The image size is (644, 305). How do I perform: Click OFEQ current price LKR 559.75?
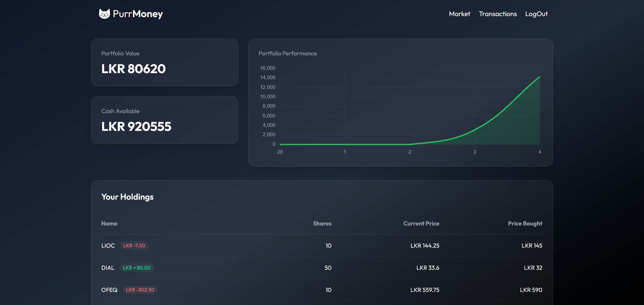pyautogui.click(x=425, y=290)
